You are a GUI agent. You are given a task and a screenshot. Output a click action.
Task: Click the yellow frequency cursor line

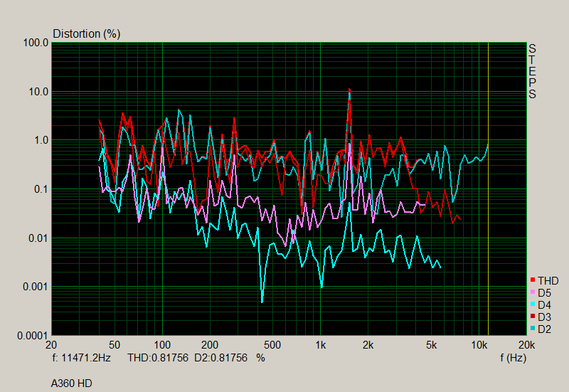tap(488, 213)
